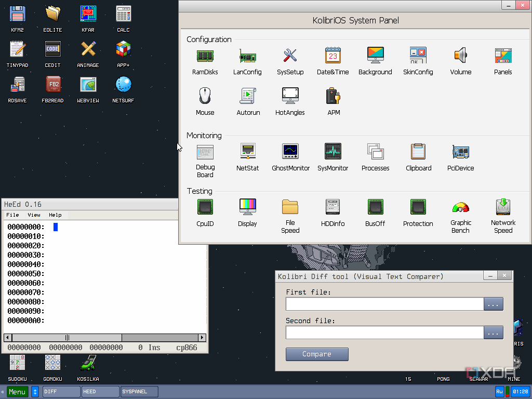Click Compare in Diff tool
Viewport: 532px width, 399px height.
click(317, 354)
